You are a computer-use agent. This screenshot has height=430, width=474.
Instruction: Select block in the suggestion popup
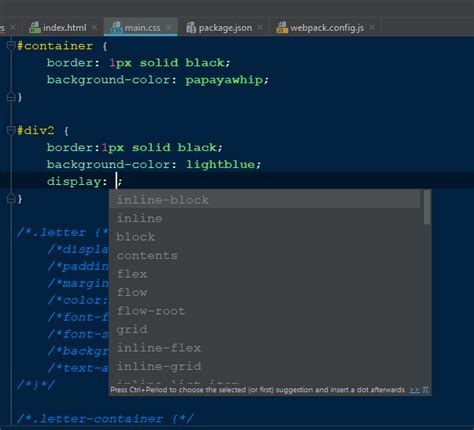pos(265,237)
